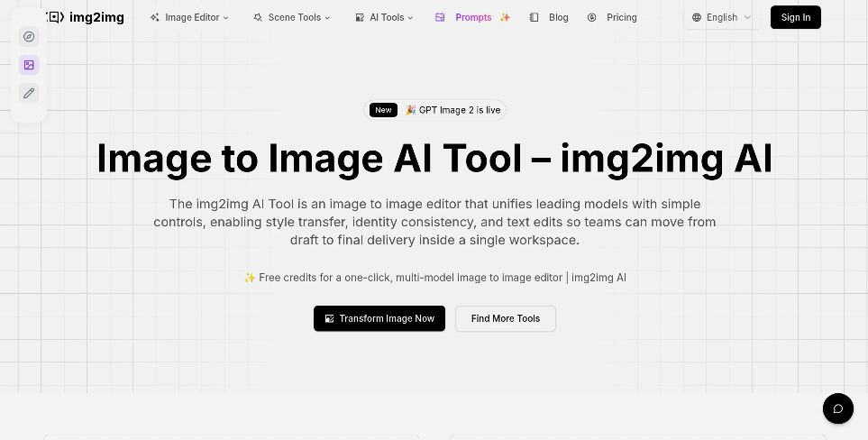Viewport: 868px width, 440px height.
Task: Click the sparkle icon beside Prompts
Action: 505,17
